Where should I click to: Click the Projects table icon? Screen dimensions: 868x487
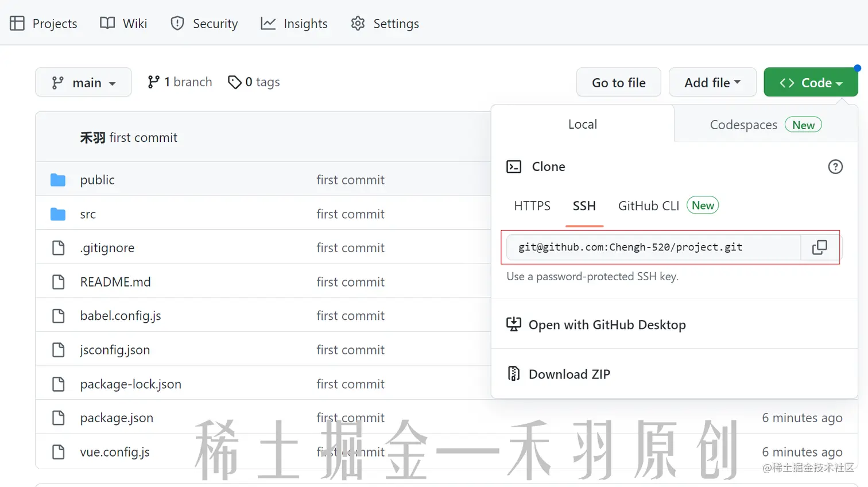click(x=17, y=24)
